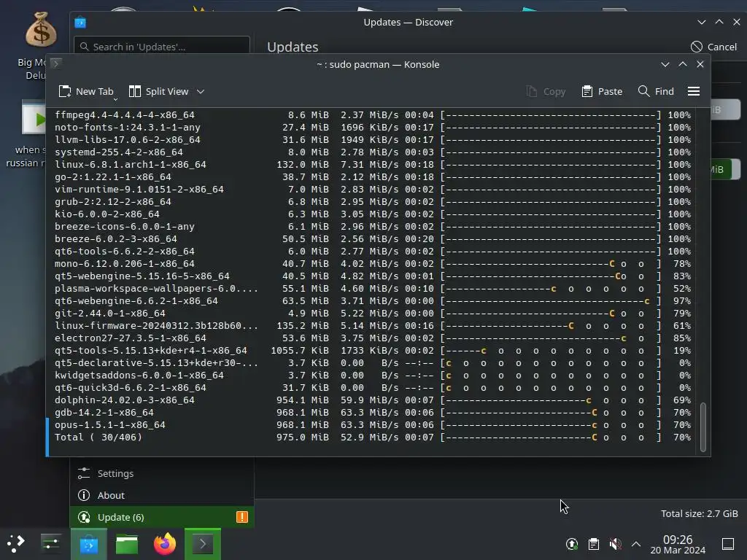747x560 pixels.
Task: Click the Konsole vertical scrollbar
Action: [703, 427]
